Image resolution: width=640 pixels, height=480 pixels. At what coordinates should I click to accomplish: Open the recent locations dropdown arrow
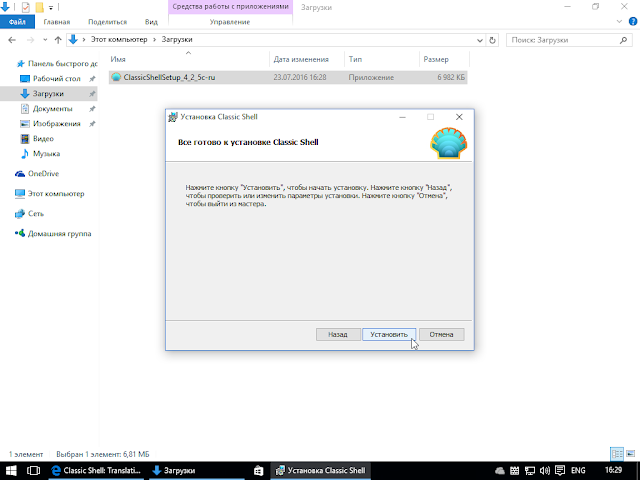click(45, 40)
